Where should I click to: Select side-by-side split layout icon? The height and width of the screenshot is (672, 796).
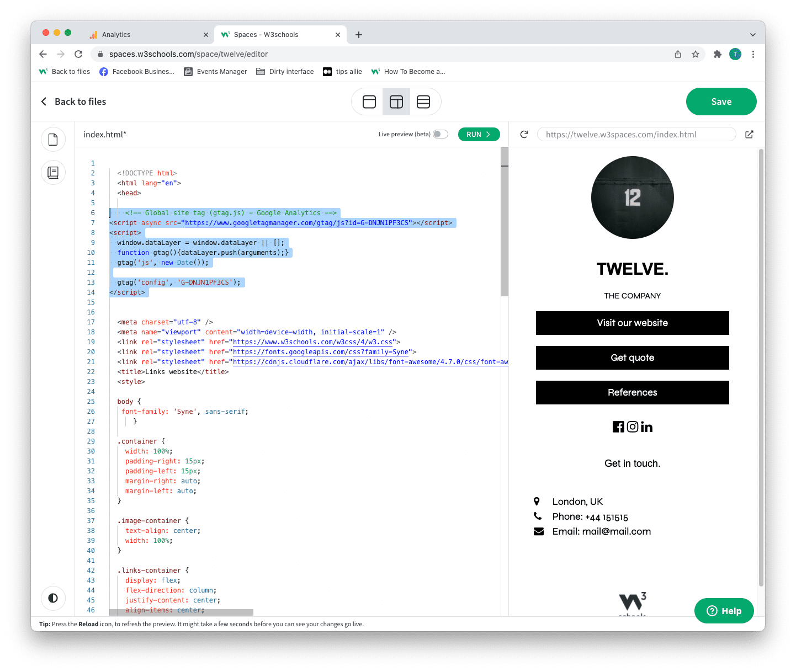[x=396, y=102]
